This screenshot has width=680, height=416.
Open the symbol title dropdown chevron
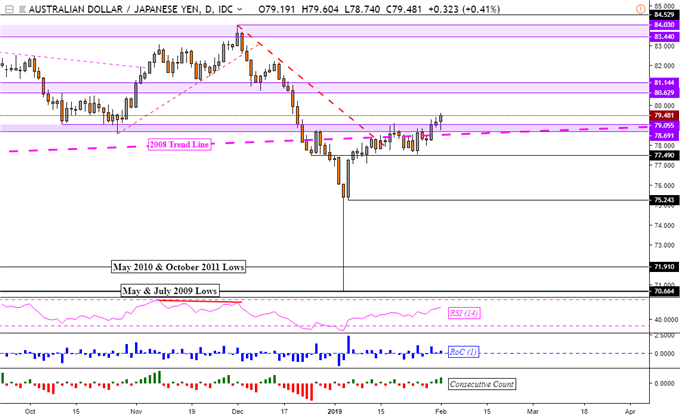[x=240, y=9]
